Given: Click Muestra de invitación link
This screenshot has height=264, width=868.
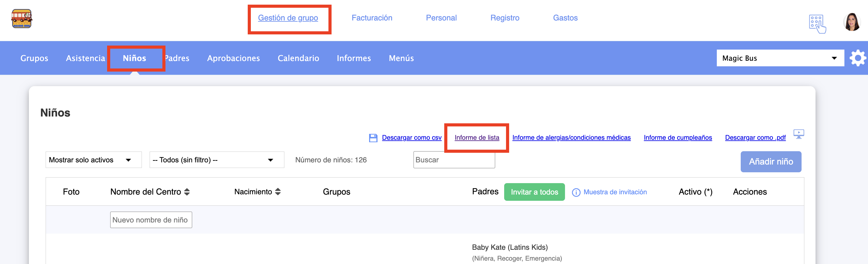Looking at the screenshot, I should [615, 192].
